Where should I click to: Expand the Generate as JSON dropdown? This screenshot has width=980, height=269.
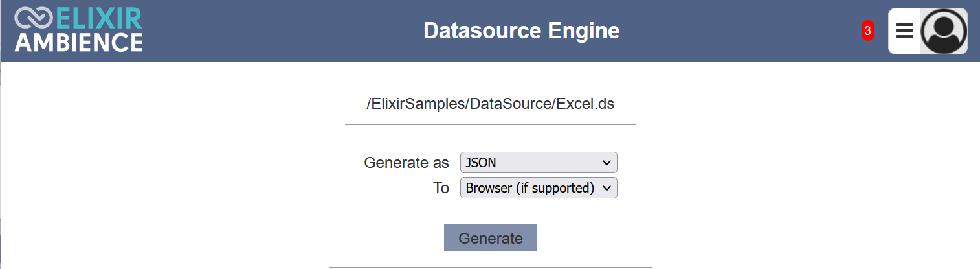tap(539, 163)
